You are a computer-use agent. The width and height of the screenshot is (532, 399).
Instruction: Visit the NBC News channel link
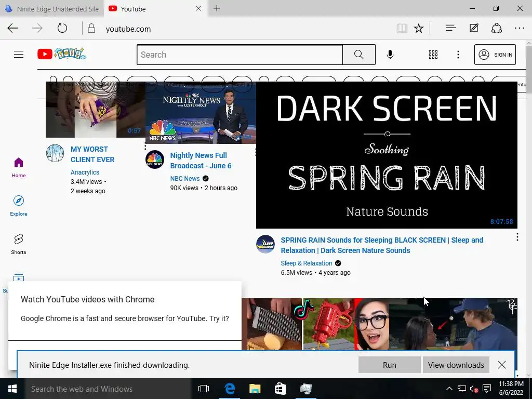coord(185,179)
